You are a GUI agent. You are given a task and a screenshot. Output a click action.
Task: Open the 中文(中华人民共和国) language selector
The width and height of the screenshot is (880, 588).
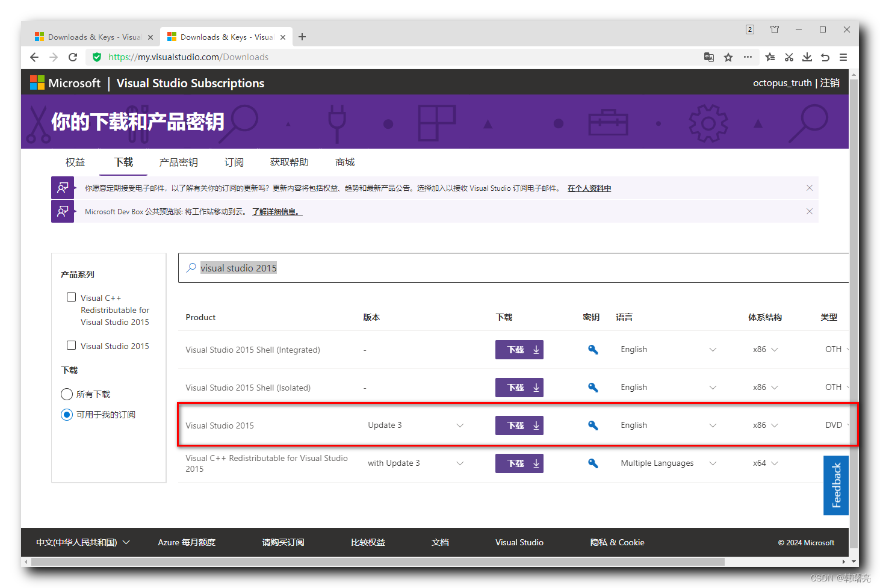point(83,542)
